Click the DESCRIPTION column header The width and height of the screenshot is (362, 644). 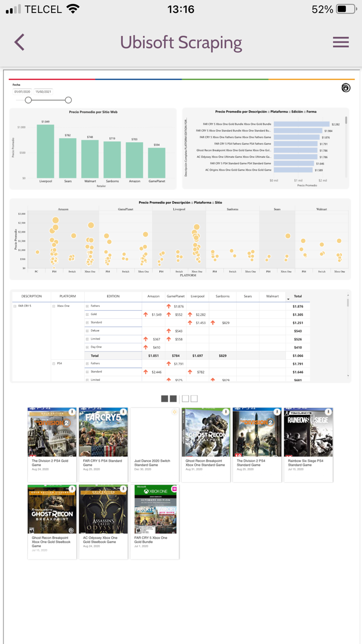[x=32, y=297]
